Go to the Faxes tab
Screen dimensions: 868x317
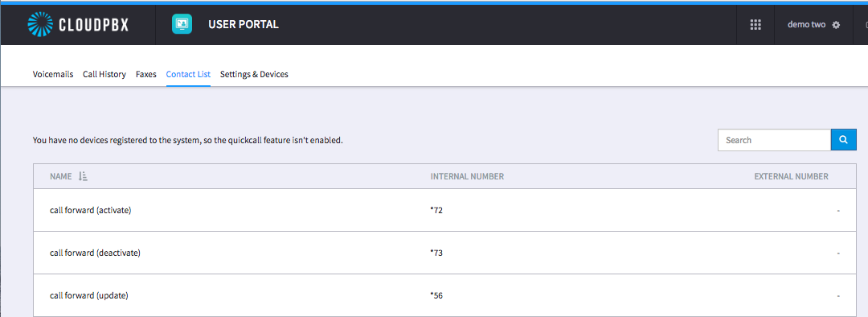point(146,74)
